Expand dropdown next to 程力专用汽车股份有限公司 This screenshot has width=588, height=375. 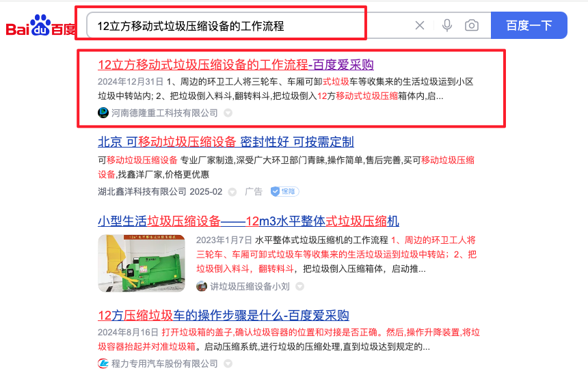(x=228, y=363)
